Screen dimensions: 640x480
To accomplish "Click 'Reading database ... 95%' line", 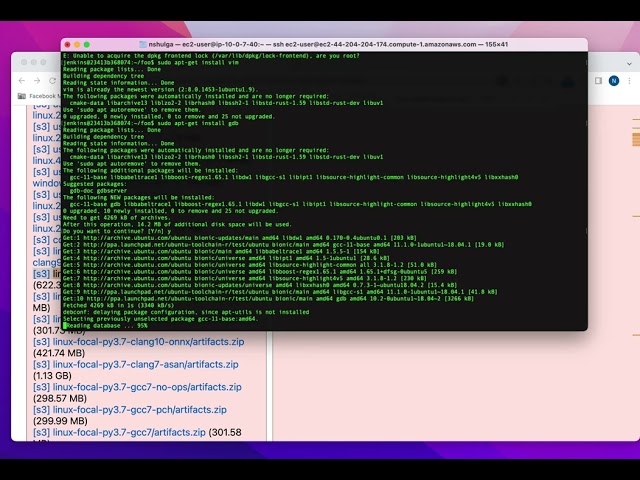I will pyautogui.click(x=107, y=326).
